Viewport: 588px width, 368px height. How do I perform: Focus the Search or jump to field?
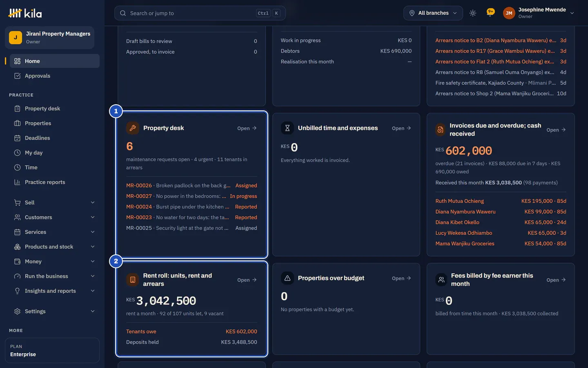[x=200, y=13]
